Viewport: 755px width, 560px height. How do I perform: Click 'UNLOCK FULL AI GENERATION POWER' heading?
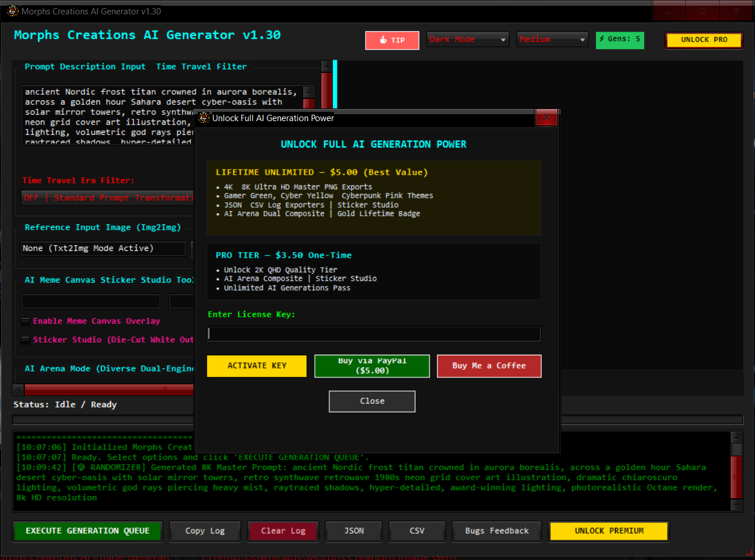(374, 144)
